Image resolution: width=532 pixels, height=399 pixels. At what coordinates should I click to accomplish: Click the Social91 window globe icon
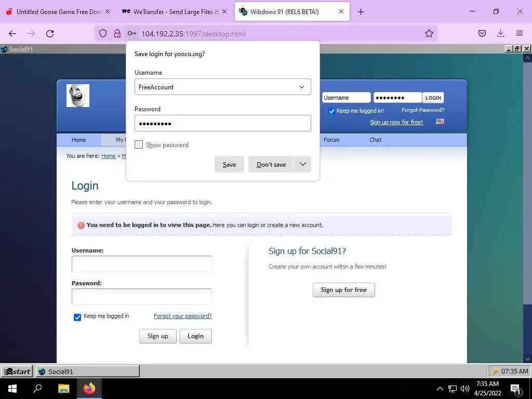point(4,49)
